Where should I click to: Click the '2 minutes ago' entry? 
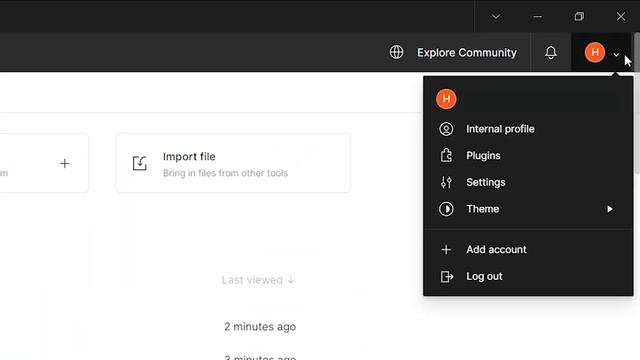(x=260, y=327)
